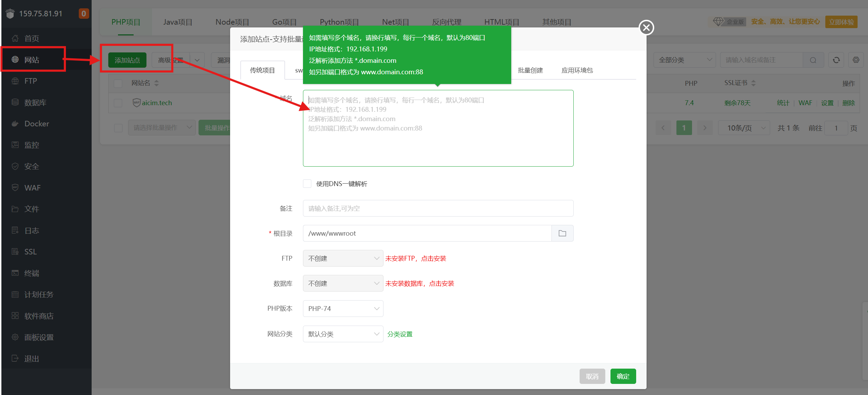Click the search magnifier icon
The image size is (868, 395).
pyautogui.click(x=813, y=60)
